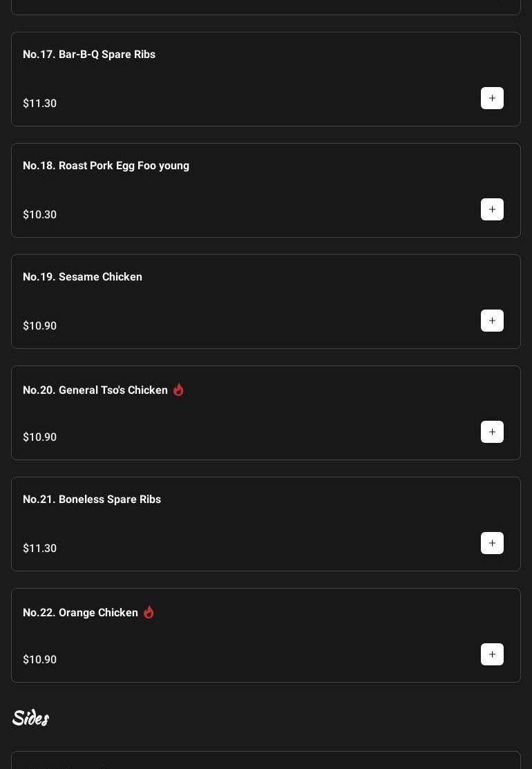
Task: Open No.22 Orange Chicken item title
Action: point(80,612)
